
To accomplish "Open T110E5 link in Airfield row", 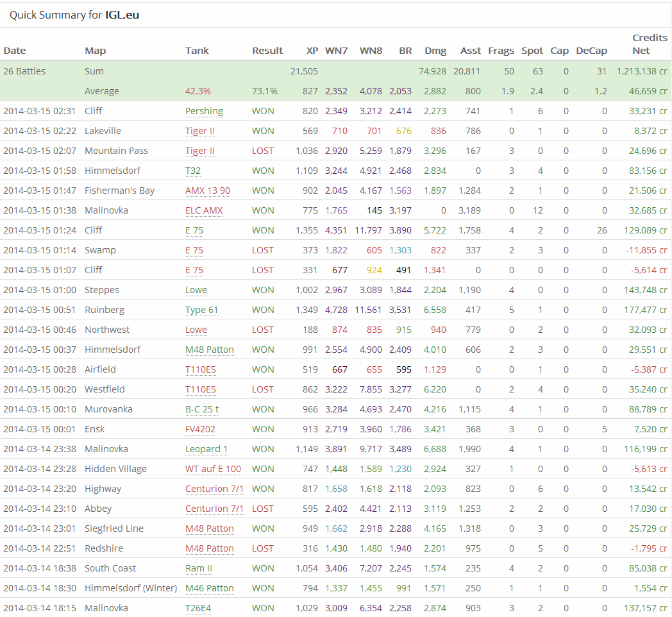I will [201, 369].
